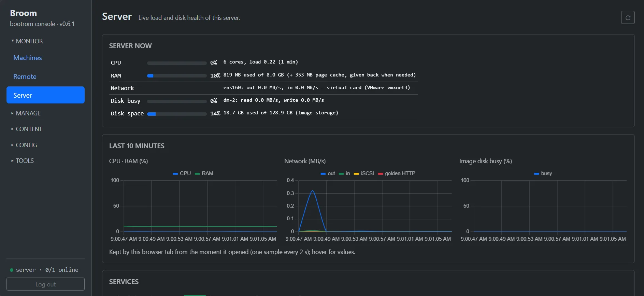The height and width of the screenshot is (296, 644).
Task: Toggle the out network legend series
Action: pyautogui.click(x=328, y=173)
